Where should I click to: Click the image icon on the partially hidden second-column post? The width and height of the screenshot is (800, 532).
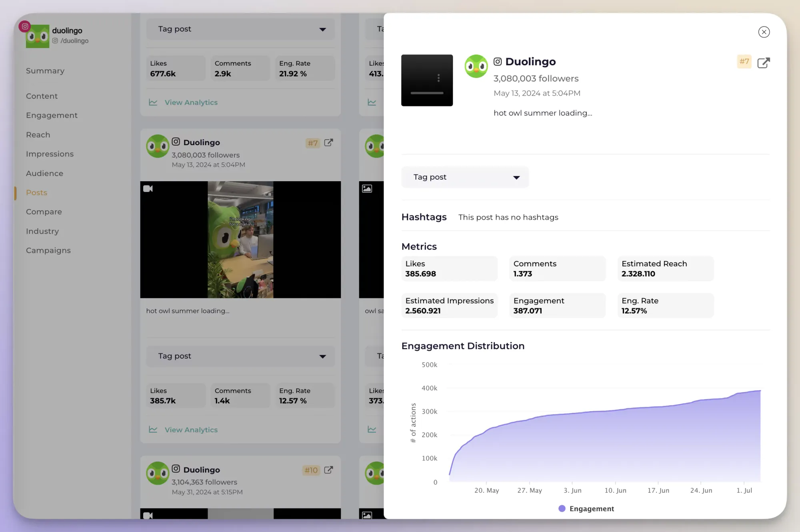pyautogui.click(x=367, y=188)
